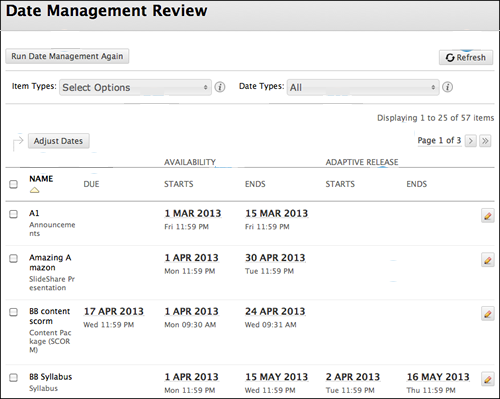500x399 pixels.
Task: Click BB Syllabus end date 15 MAY 2013
Action: pyautogui.click(x=277, y=377)
